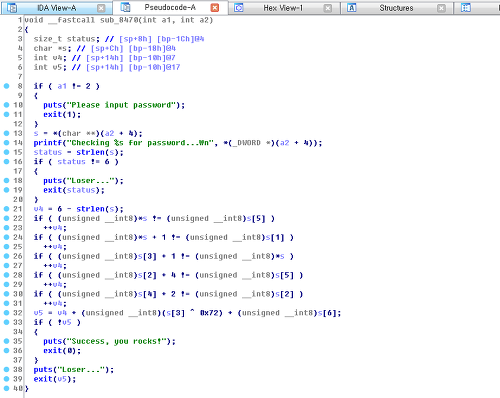This screenshot has height=398, width=500.
Task: Toggle breakpoint dot on line 21
Action: pyautogui.click(x=6, y=209)
